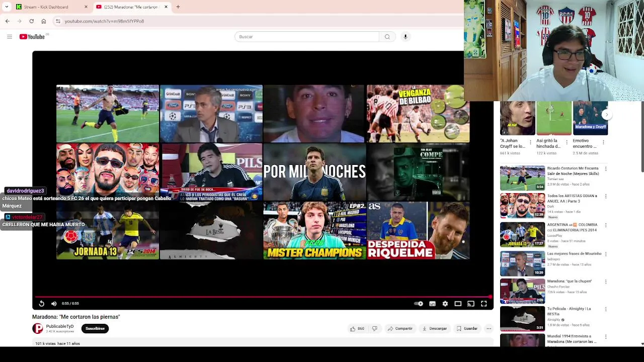644x362 pixels.
Task: Mute the video with the speaker icon
Action: pos(54,304)
